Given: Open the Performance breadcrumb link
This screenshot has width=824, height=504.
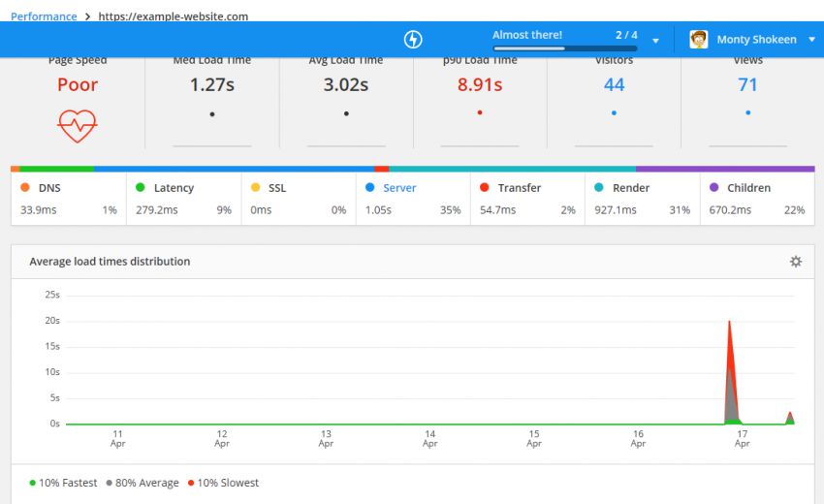Looking at the screenshot, I should (44, 16).
